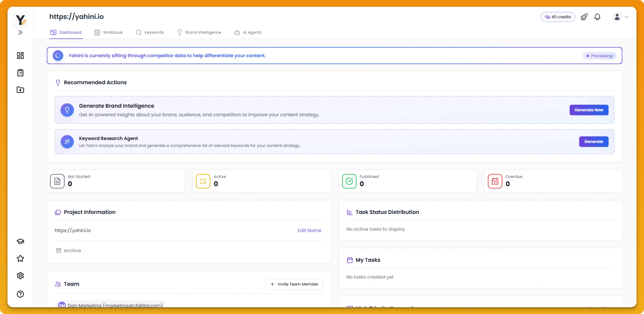Click the Invite Team Member button
This screenshot has height=314, width=644.
tap(294, 284)
